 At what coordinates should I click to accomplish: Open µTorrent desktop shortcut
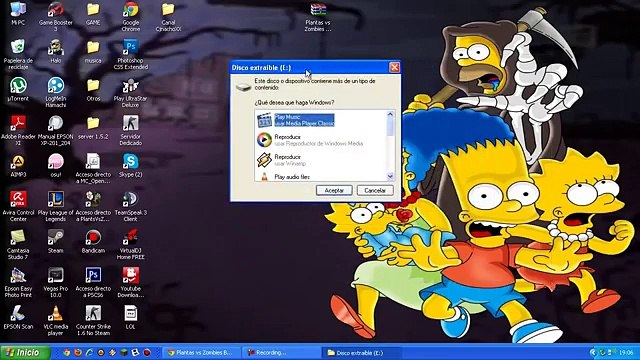pos(18,89)
